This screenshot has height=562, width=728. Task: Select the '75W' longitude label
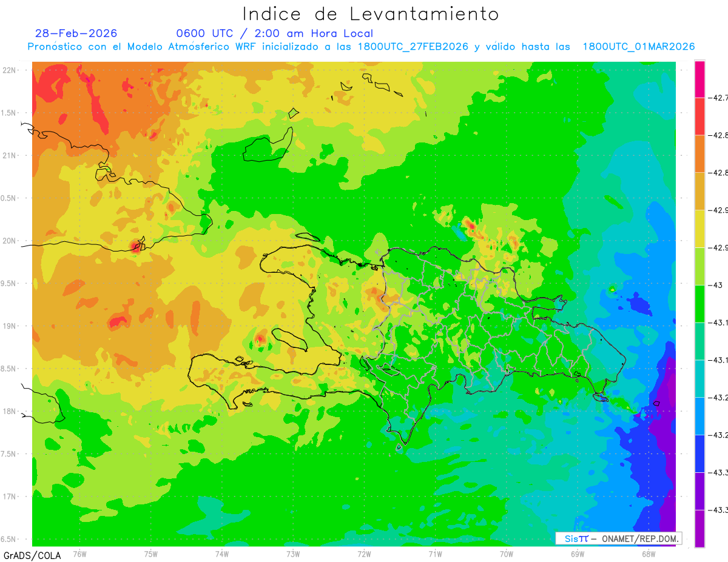[151, 554]
